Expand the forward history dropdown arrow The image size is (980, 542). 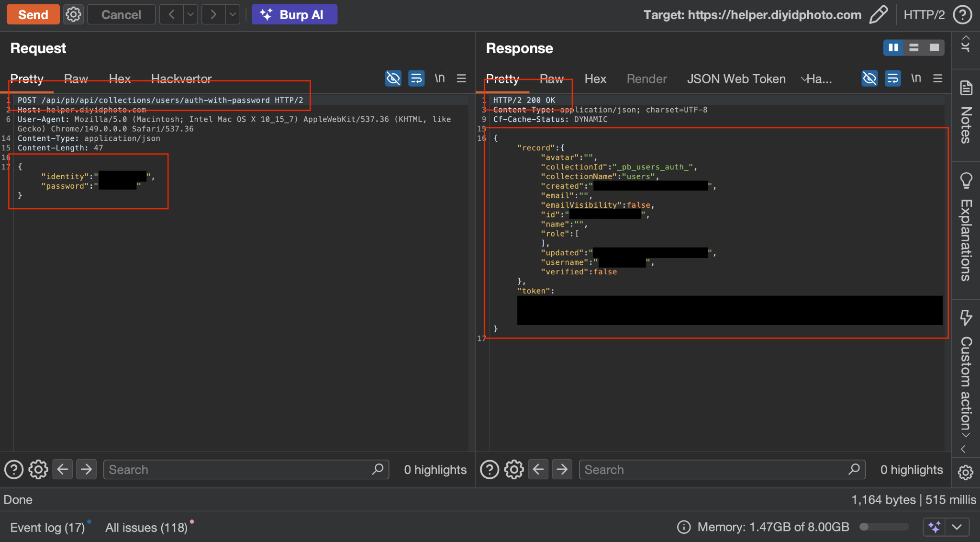[233, 14]
